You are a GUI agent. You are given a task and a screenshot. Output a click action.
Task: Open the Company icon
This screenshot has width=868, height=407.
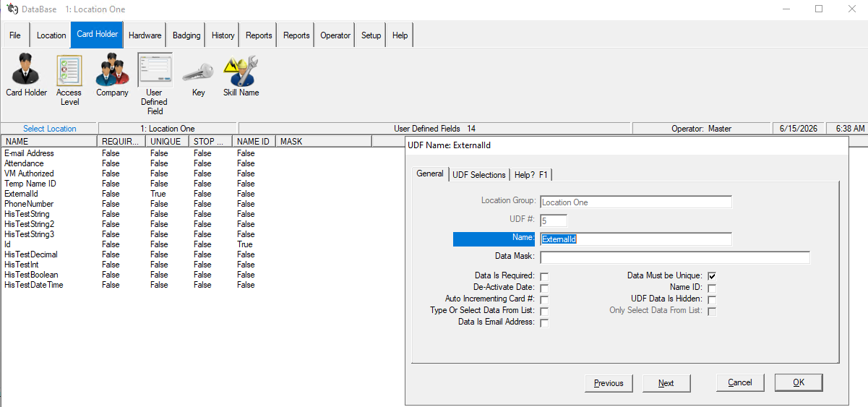112,70
